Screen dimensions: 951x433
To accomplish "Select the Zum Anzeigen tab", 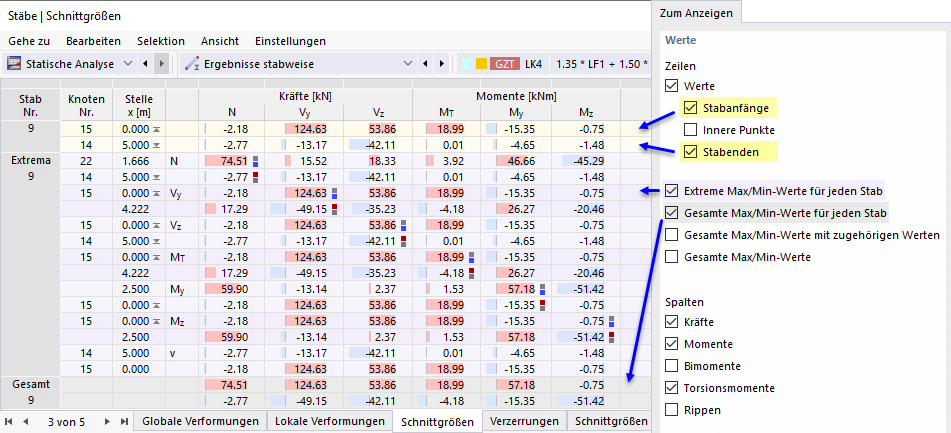I will (x=697, y=13).
